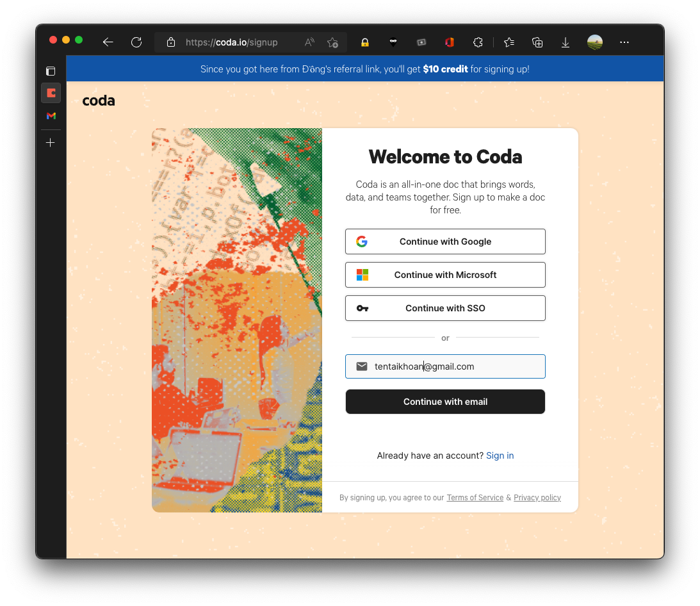Click Continue with SSO button

(445, 308)
